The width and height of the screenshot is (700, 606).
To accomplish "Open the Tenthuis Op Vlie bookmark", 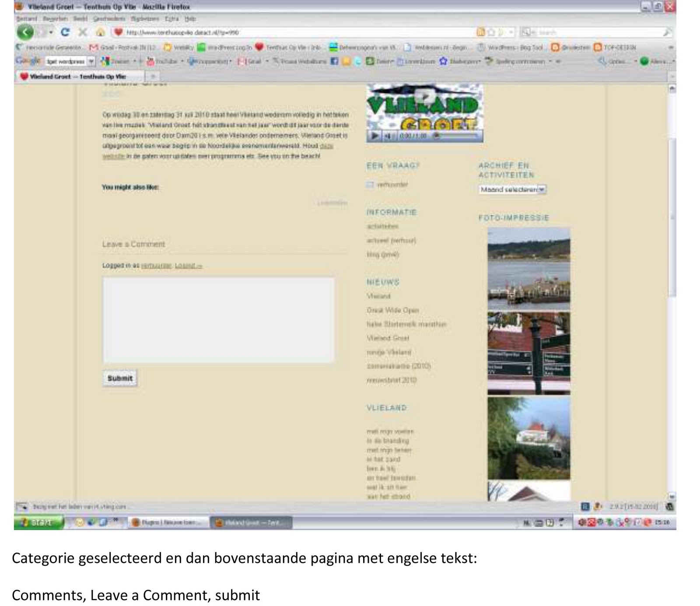I will click(x=288, y=47).
